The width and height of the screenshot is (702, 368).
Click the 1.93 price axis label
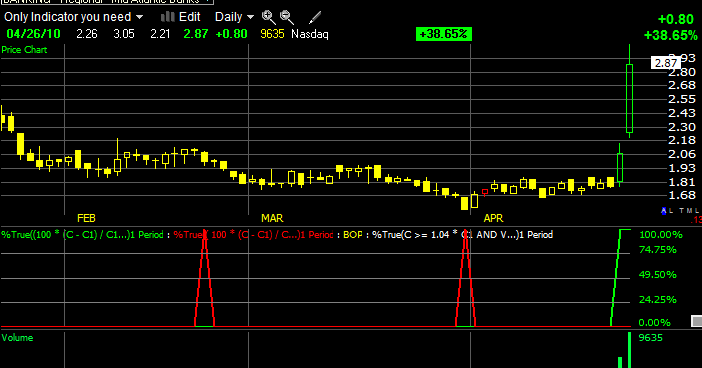(x=682, y=168)
